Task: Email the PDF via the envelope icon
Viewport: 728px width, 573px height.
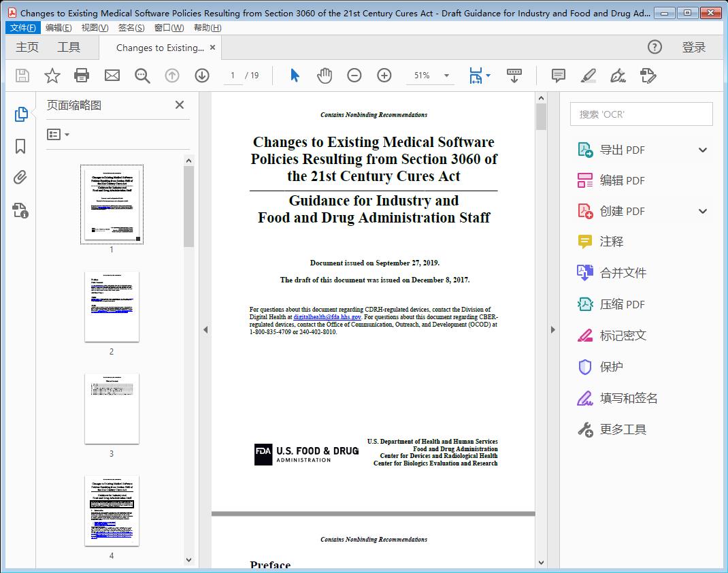Action: 112,76
